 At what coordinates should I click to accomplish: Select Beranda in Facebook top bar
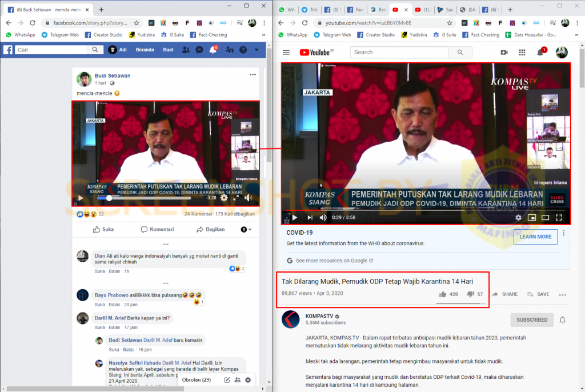pyautogui.click(x=145, y=50)
